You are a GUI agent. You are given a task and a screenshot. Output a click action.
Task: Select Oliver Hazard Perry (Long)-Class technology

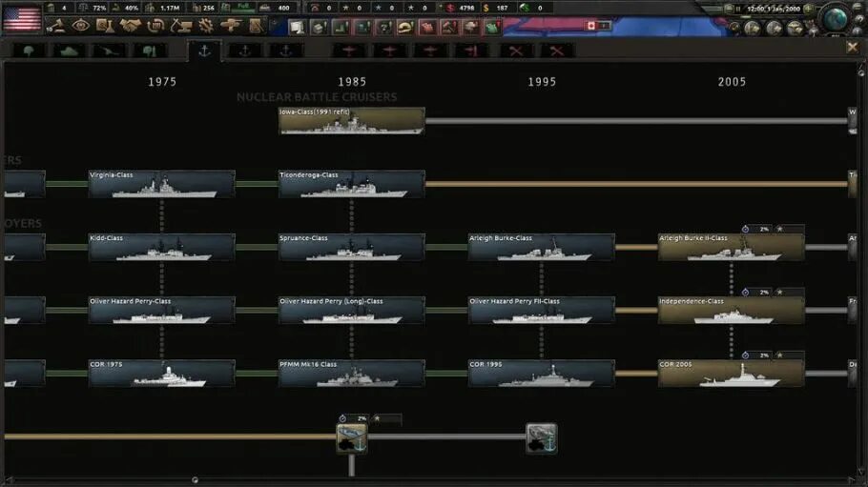pos(352,310)
